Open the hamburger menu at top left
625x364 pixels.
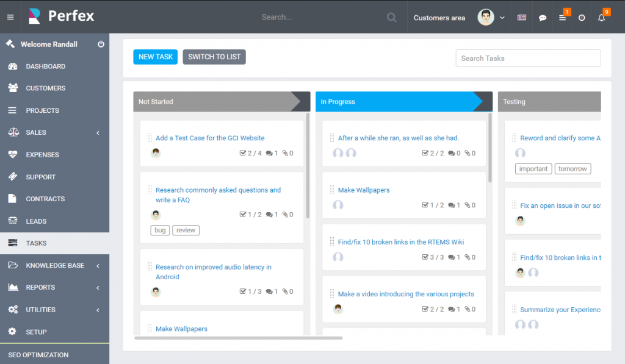tap(10, 16)
